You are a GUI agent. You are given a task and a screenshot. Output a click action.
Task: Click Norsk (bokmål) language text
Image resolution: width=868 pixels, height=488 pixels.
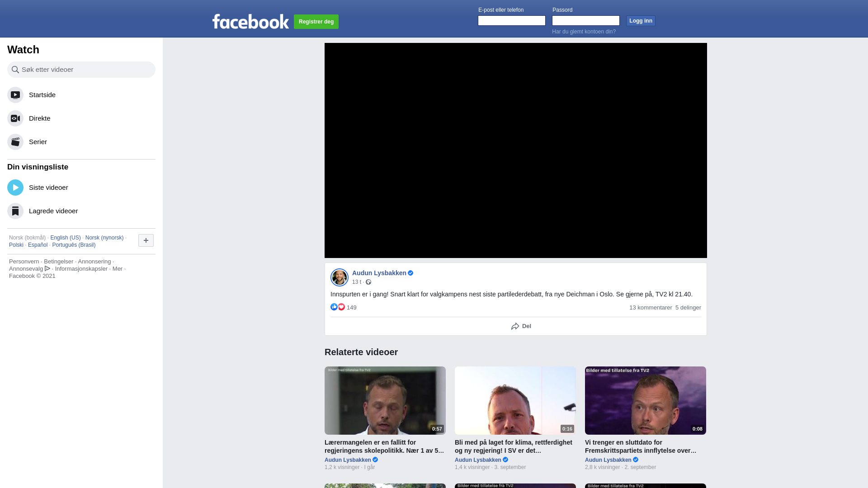click(x=27, y=238)
